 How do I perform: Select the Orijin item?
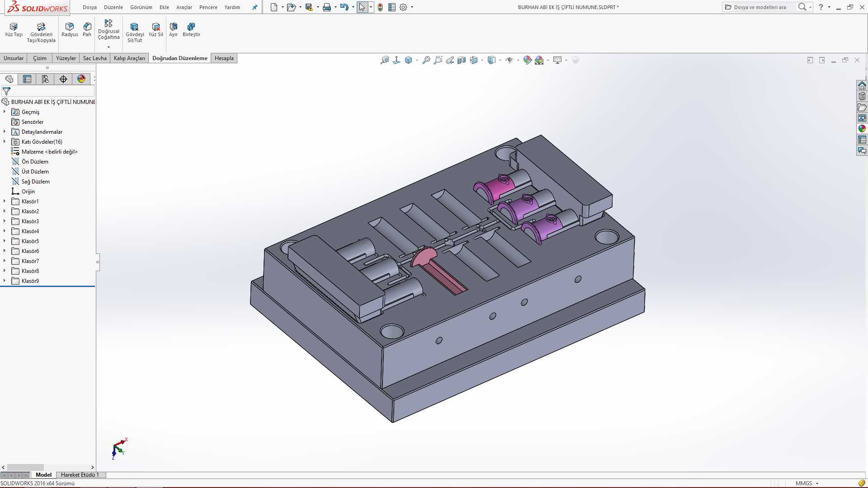[28, 192]
